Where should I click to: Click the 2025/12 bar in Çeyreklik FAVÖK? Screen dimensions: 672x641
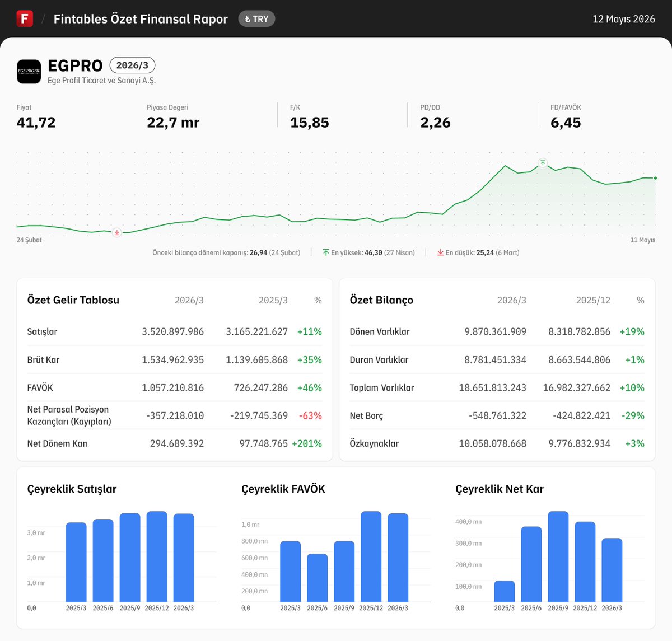[x=371, y=556]
